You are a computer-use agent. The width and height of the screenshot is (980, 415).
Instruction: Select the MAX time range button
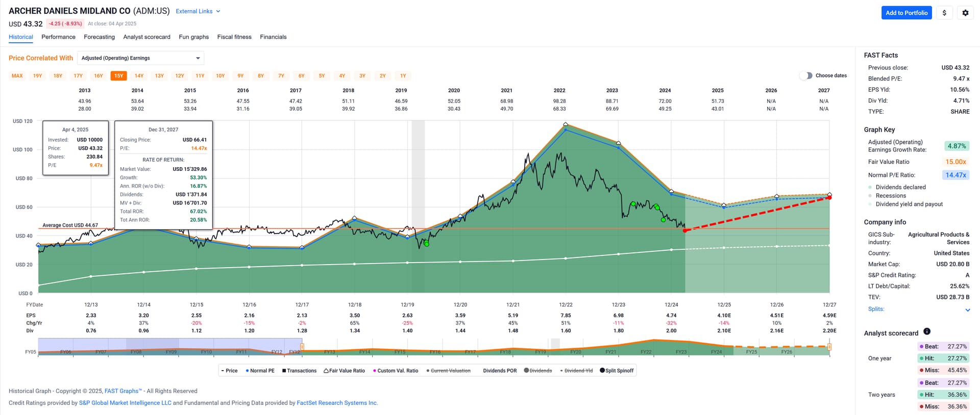point(17,76)
